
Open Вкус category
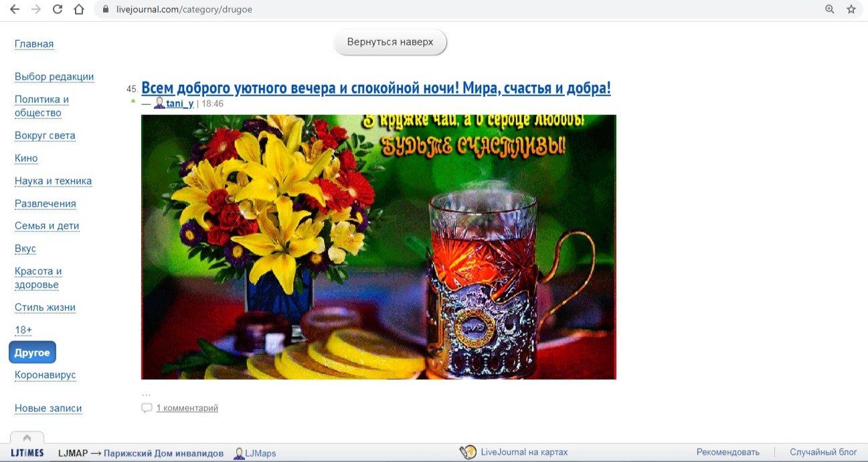click(x=25, y=249)
